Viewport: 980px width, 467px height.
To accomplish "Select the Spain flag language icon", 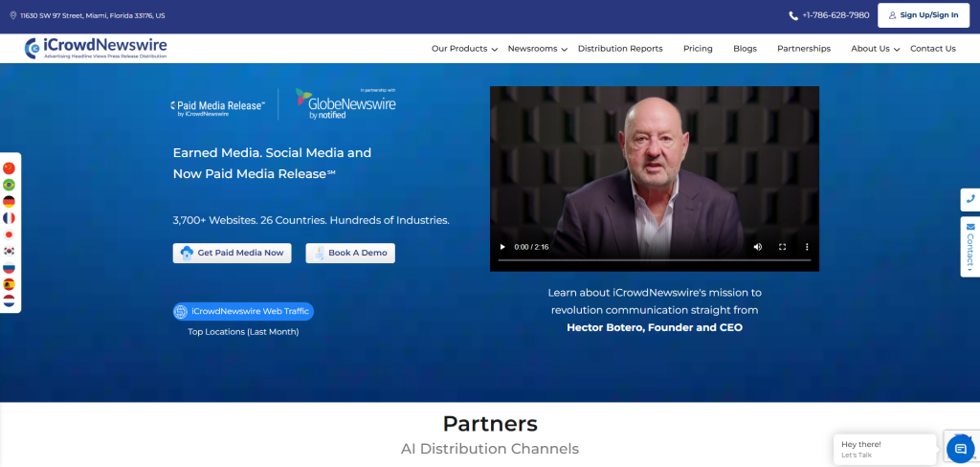I will (x=9, y=284).
